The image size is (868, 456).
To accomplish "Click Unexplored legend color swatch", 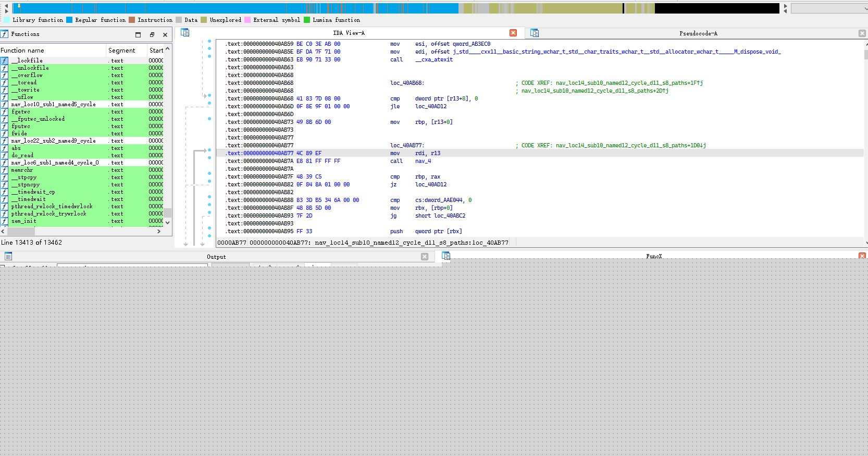I will [204, 20].
